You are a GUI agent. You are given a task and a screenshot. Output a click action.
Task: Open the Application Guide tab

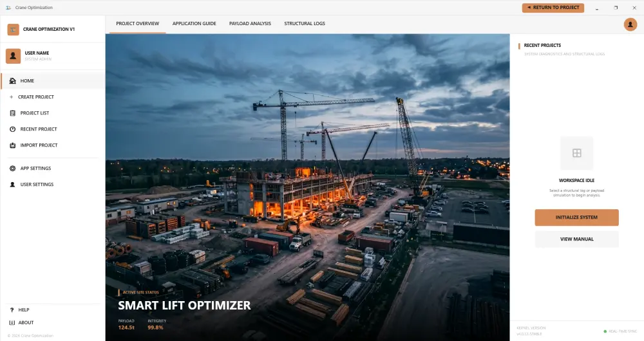click(x=194, y=24)
